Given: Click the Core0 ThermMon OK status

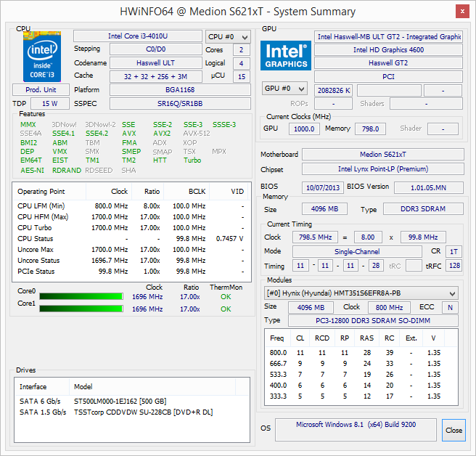Looking at the screenshot, I should click(x=226, y=296).
